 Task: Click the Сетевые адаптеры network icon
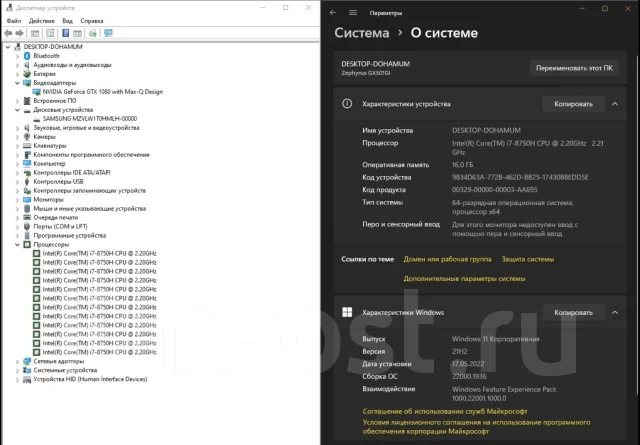tap(27, 361)
